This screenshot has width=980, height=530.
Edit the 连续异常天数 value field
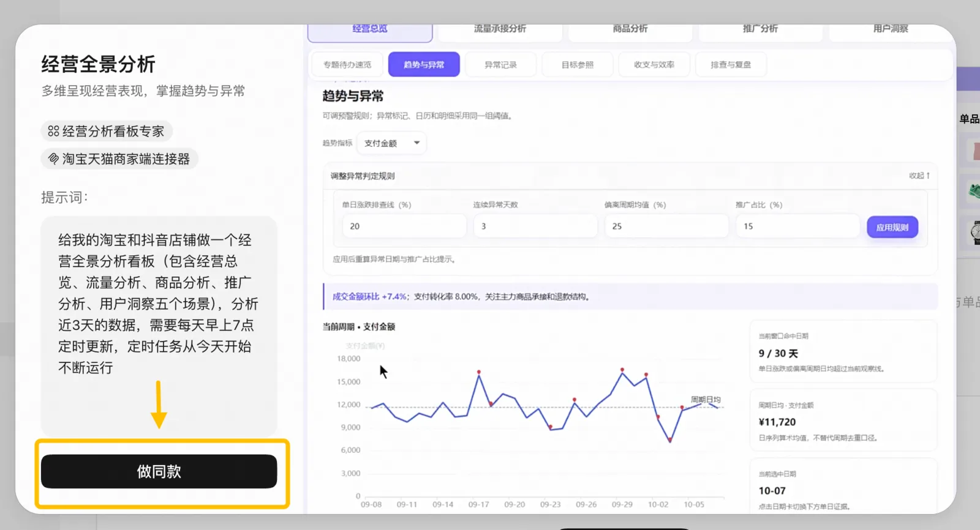click(x=535, y=226)
